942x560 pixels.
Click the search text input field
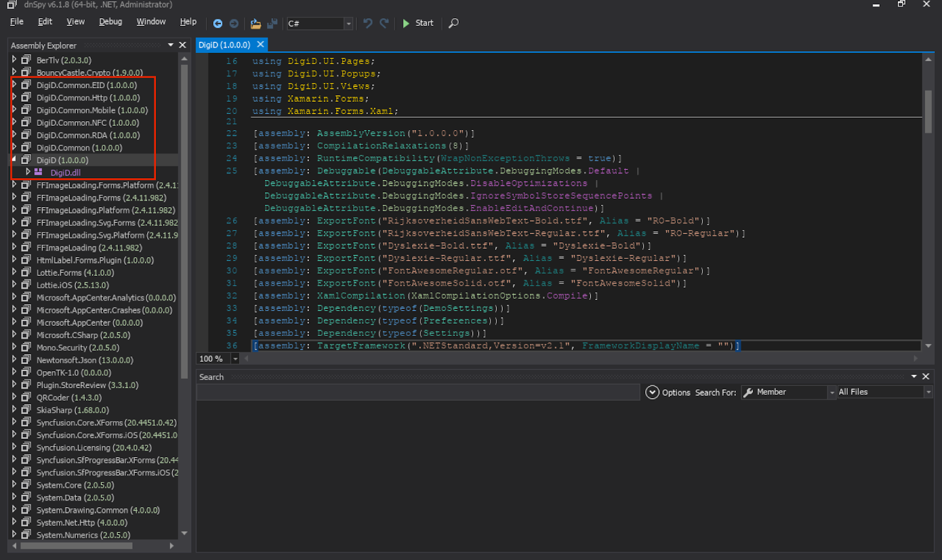click(418, 392)
